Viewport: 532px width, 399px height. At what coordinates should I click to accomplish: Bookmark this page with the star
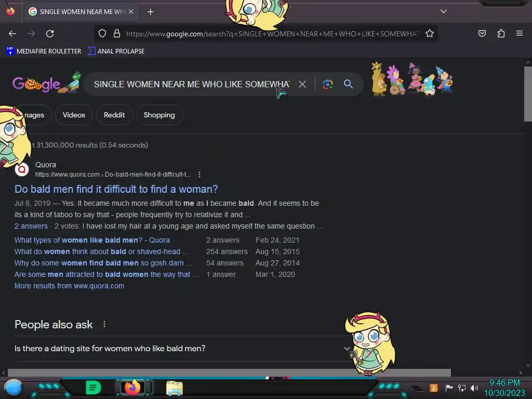coord(430,33)
